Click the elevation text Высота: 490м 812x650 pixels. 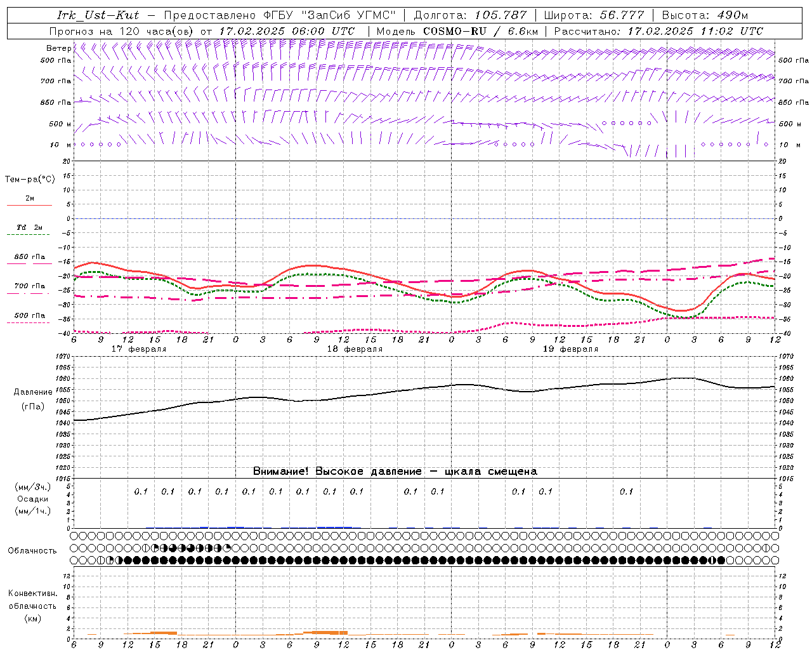pyautogui.click(x=705, y=15)
